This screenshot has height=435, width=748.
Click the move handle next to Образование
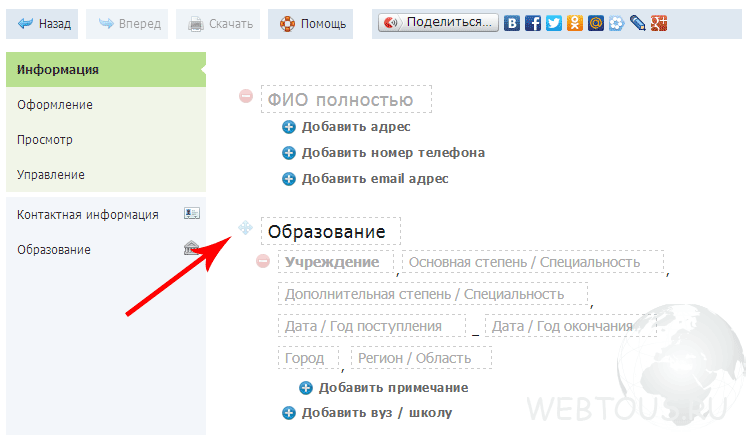coord(245,228)
